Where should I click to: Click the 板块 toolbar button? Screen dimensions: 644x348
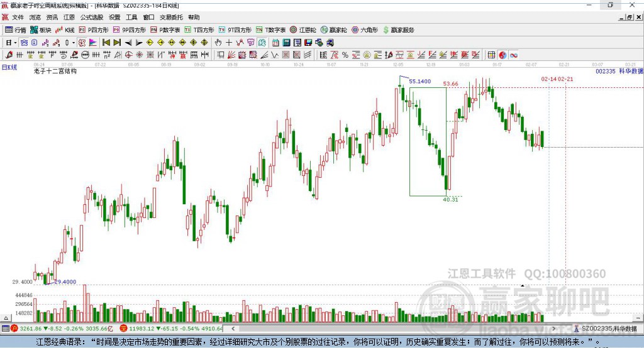[x=41, y=30]
